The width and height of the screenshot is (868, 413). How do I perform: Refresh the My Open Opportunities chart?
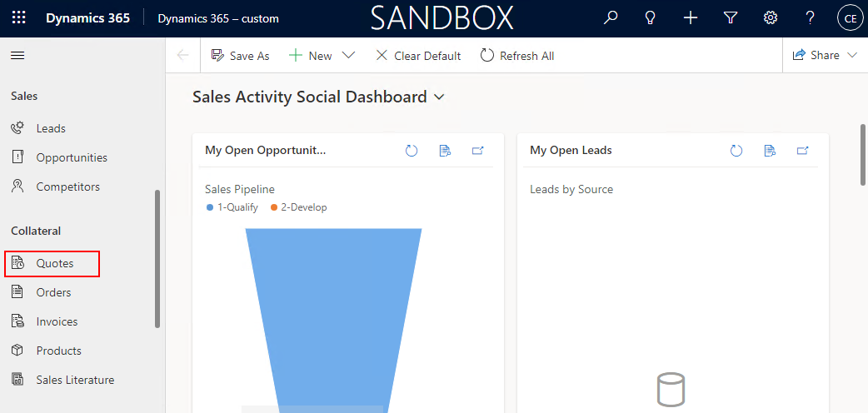(x=412, y=151)
